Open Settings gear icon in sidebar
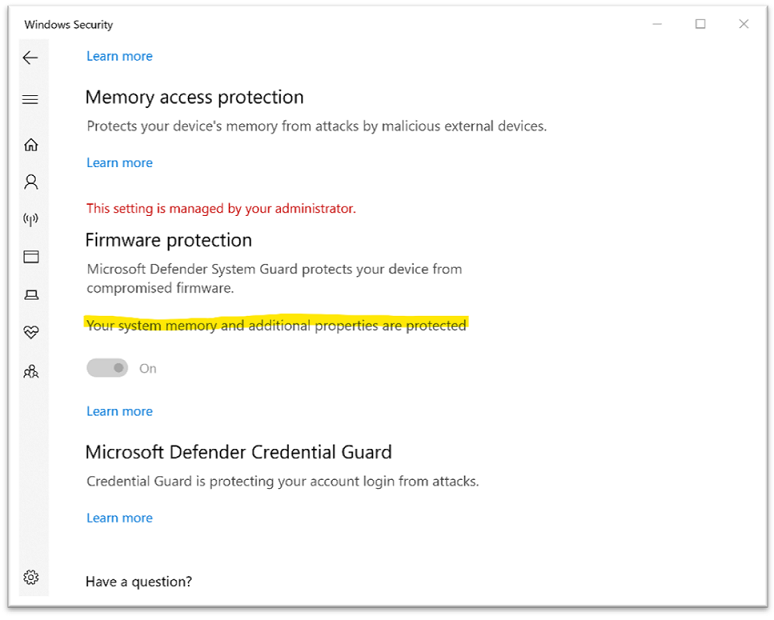The image size is (774, 620). 31,577
